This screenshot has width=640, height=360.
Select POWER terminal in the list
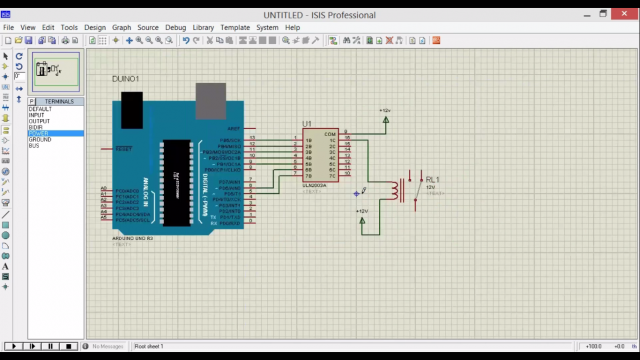[56, 133]
